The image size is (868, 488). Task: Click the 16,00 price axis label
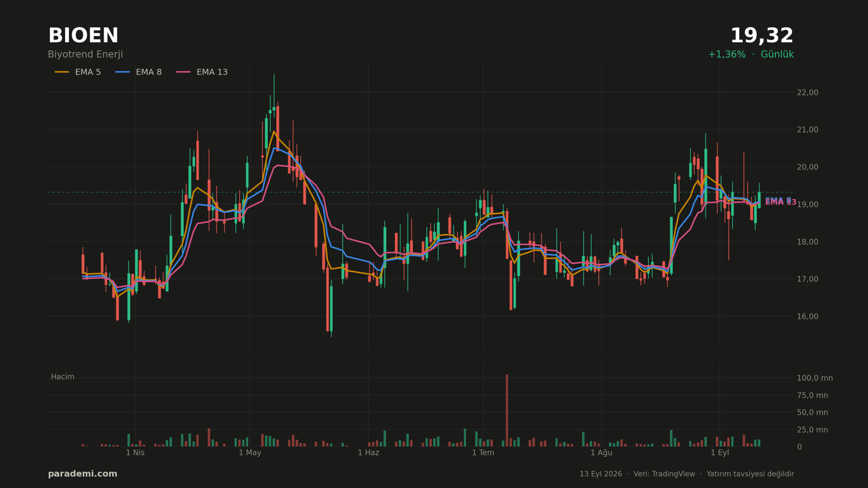pos(807,317)
